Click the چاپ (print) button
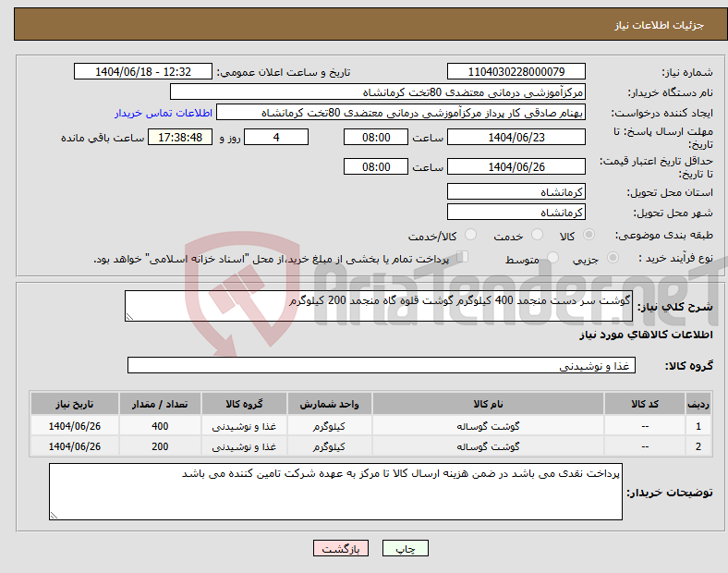The width and height of the screenshot is (728, 573). click(x=405, y=548)
